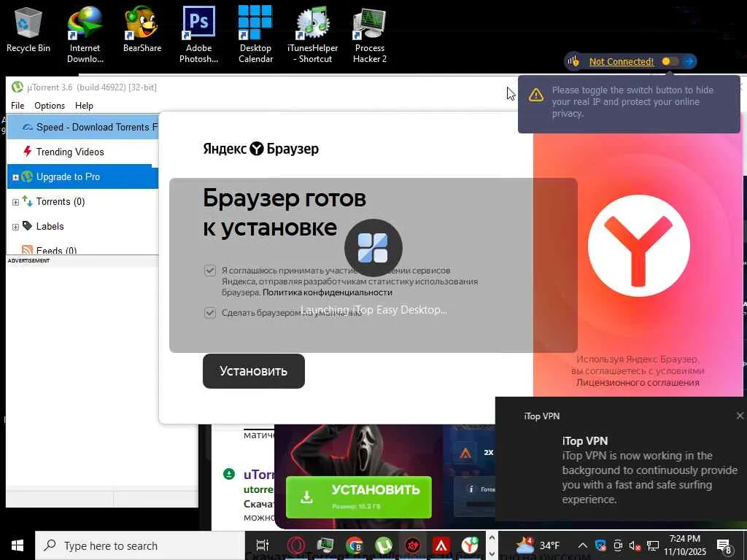Open uTorrent from the taskbar
This screenshot has height=560, width=747.
(384, 545)
